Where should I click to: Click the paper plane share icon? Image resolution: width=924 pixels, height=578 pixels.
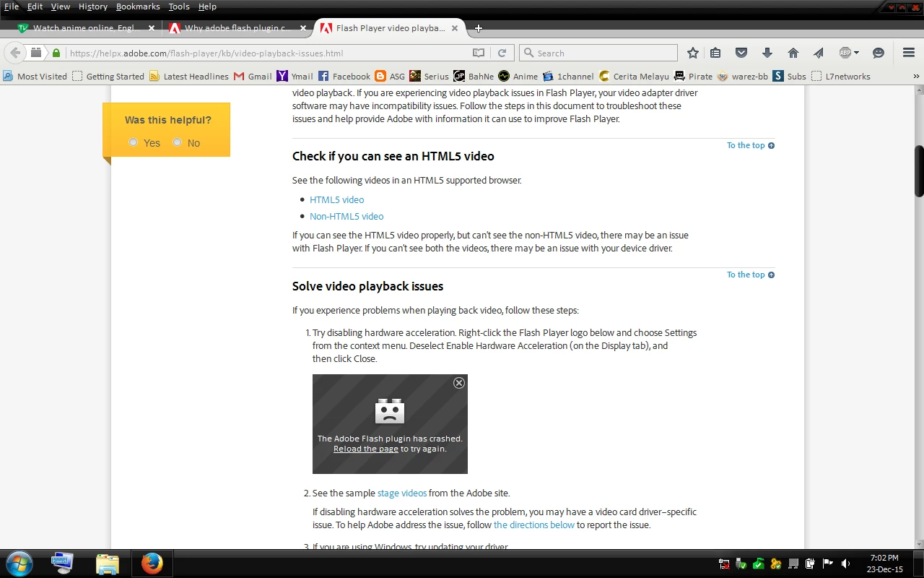click(x=819, y=53)
